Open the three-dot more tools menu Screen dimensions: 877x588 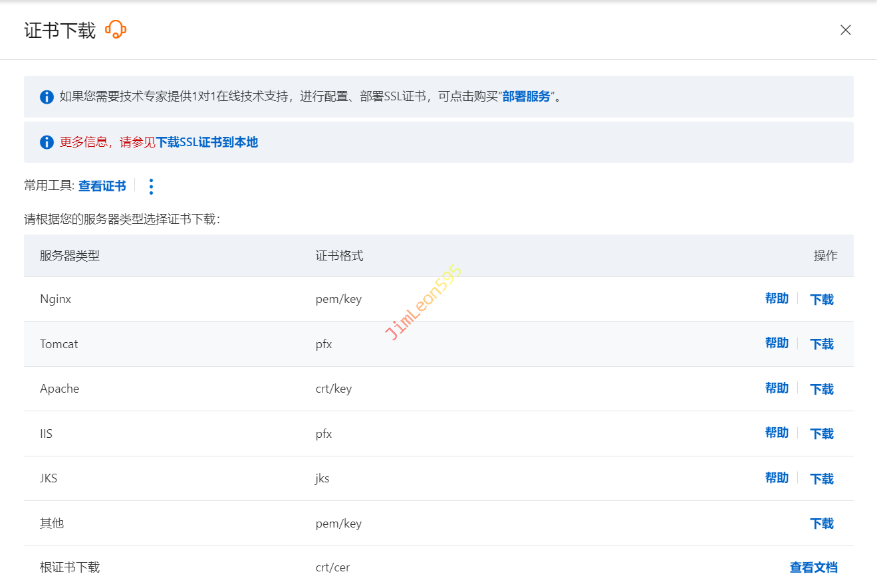(151, 187)
